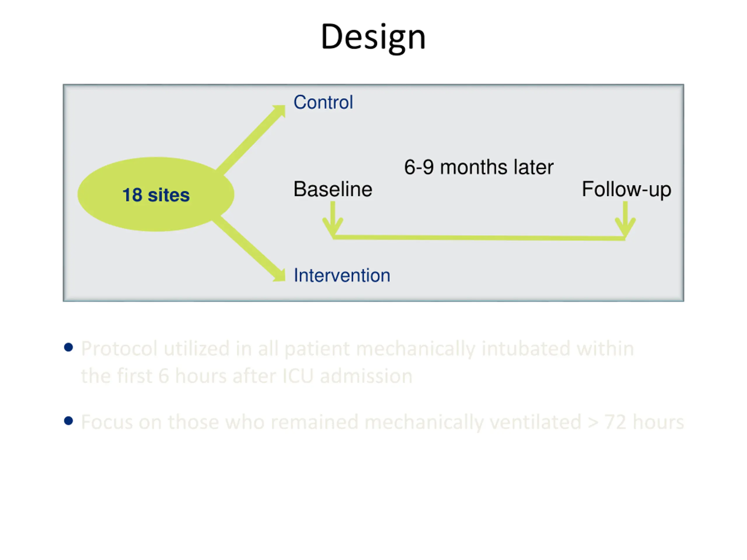The width and height of the screenshot is (747, 560).
Task: Click the Follow-up text
Action: tap(626, 190)
